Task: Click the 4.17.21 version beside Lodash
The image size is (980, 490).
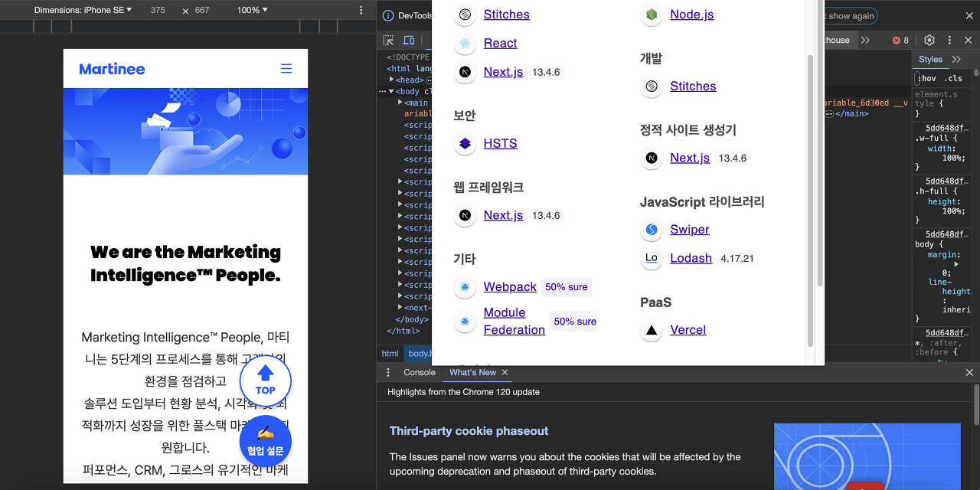Action: tap(738, 259)
